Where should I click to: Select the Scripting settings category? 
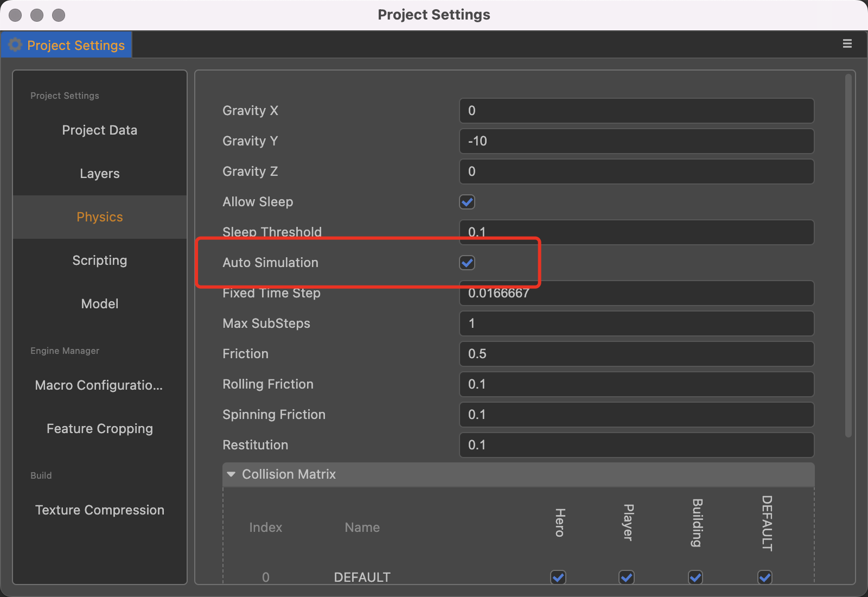100,261
